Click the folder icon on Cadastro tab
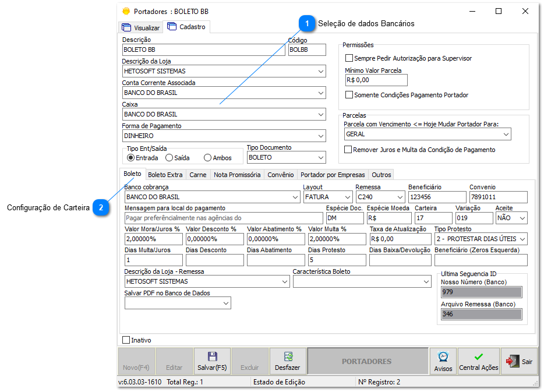Screen dimensions: 544x392 171,27
